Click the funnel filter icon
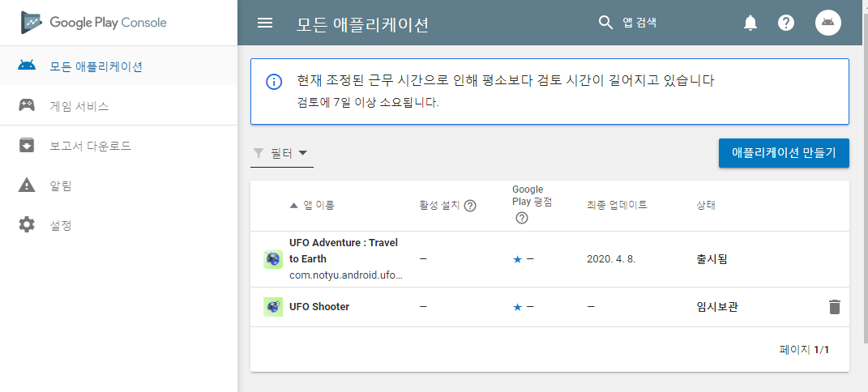The width and height of the screenshot is (868, 392). click(x=258, y=153)
